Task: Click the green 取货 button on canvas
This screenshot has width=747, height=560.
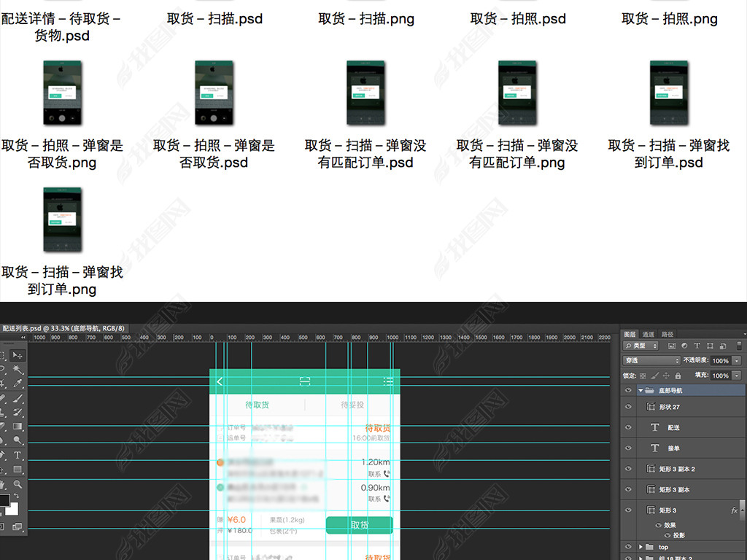Action: coord(359,525)
